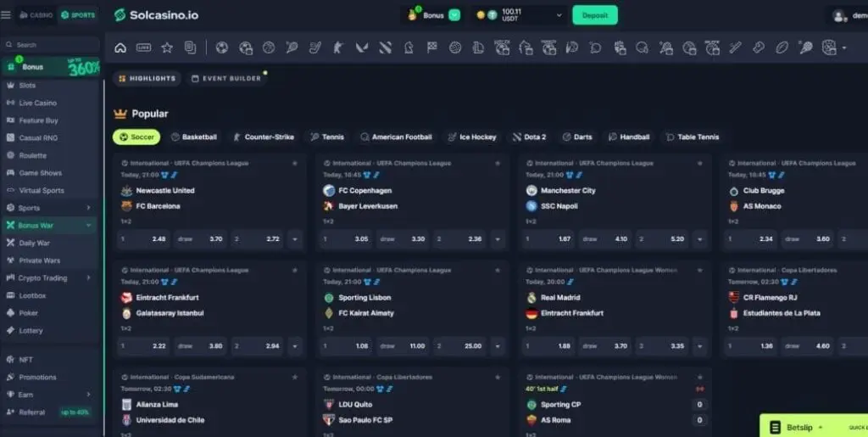Open the USDT balance currency dropdown
This screenshot has width=868, height=437.
point(558,15)
